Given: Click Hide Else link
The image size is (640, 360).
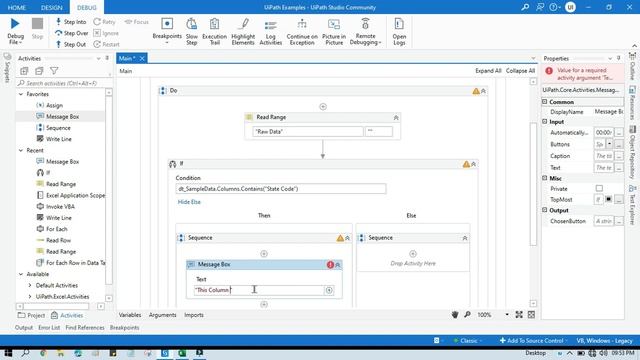Looking at the screenshot, I should (x=189, y=202).
